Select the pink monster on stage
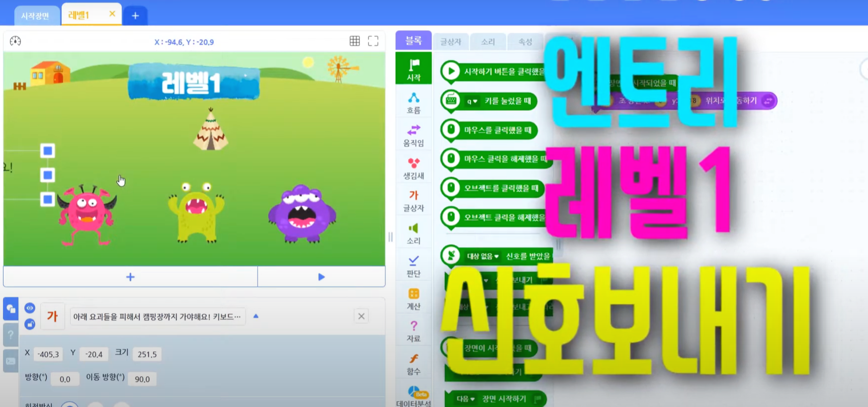This screenshot has width=868, height=407. click(87, 215)
